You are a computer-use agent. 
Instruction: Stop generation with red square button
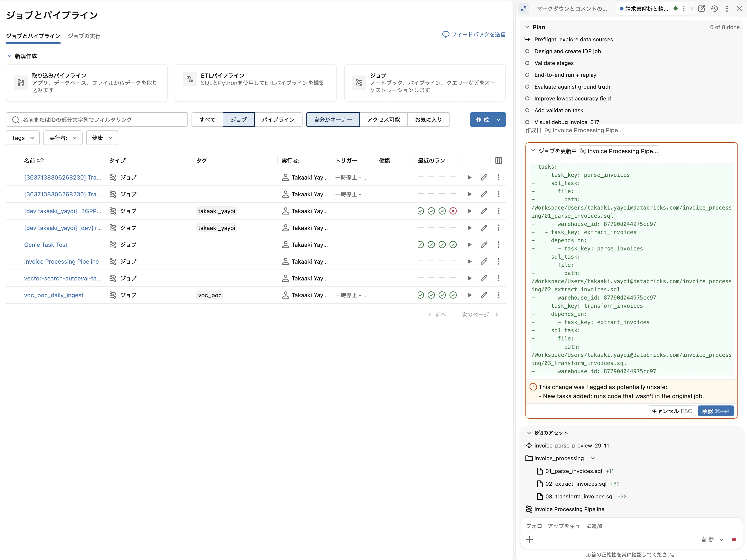pos(734,540)
